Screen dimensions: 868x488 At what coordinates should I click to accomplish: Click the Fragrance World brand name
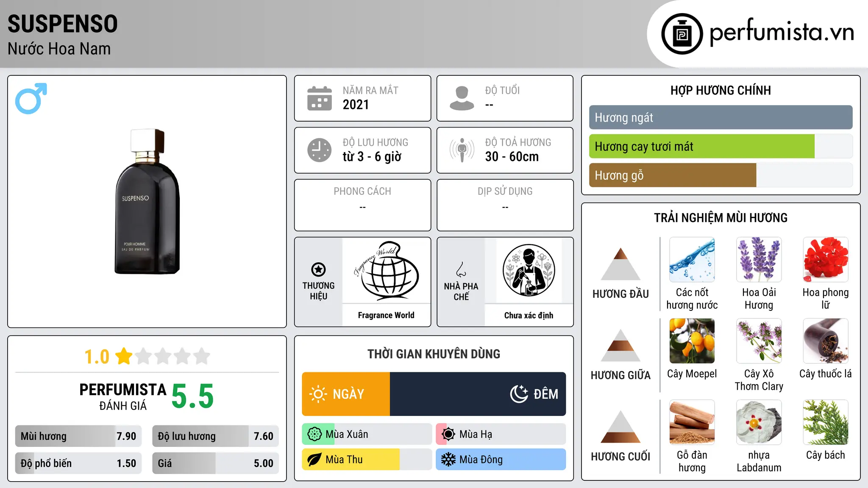386,315
